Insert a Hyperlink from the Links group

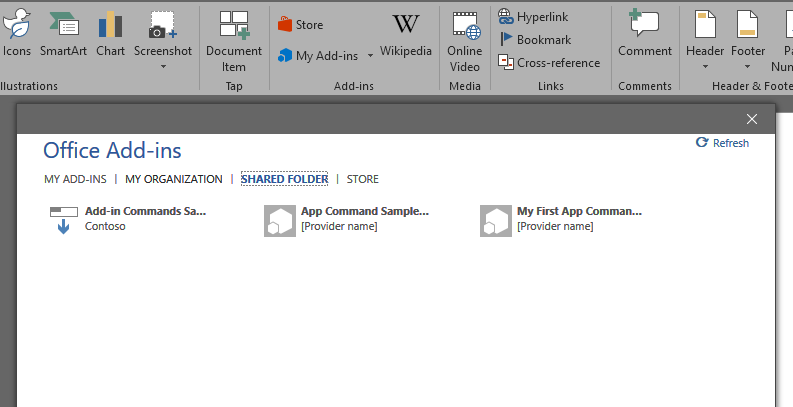[x=533, y=17]
